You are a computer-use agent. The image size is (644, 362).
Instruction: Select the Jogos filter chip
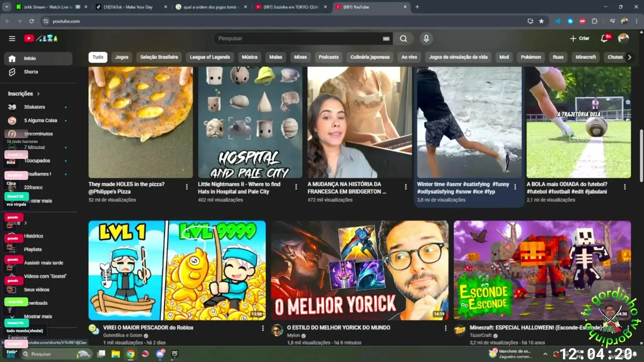[x=122, y=57]
